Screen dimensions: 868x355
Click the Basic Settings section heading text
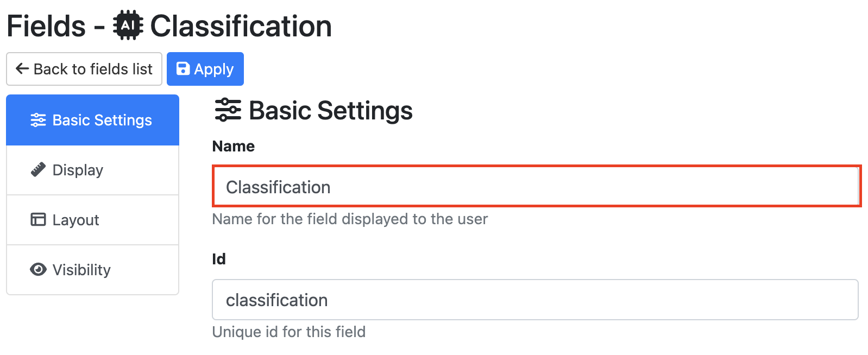point(330,110)
